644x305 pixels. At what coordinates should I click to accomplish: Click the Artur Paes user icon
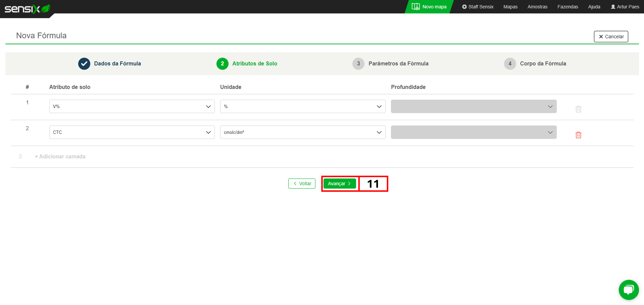613,7
